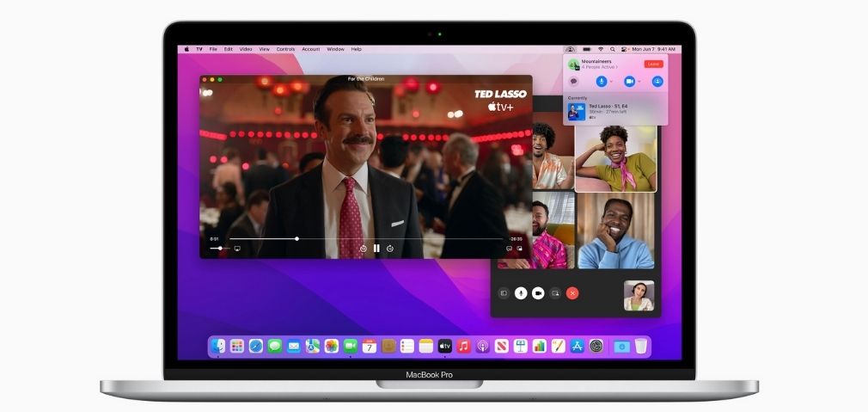Open the Video menu
This screenshot has height=412, width=868.
tap(246, 49)
